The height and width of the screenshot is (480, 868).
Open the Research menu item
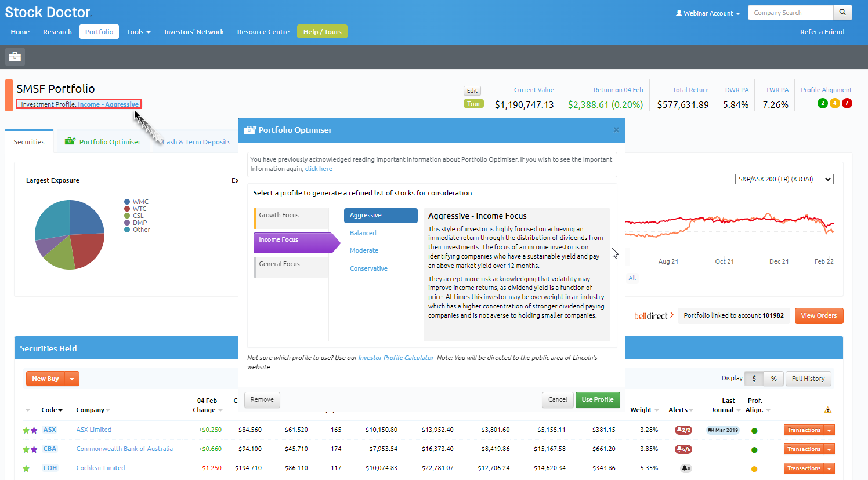57,32
